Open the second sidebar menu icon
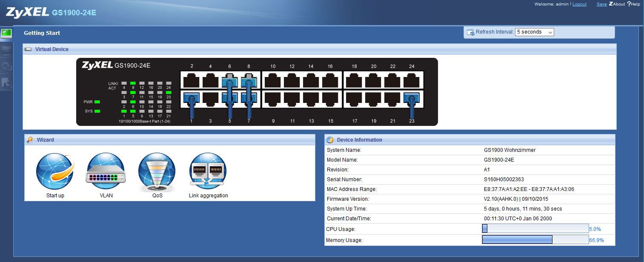The height and width of the screenshot is (262, 644). [x=6, y=51]
